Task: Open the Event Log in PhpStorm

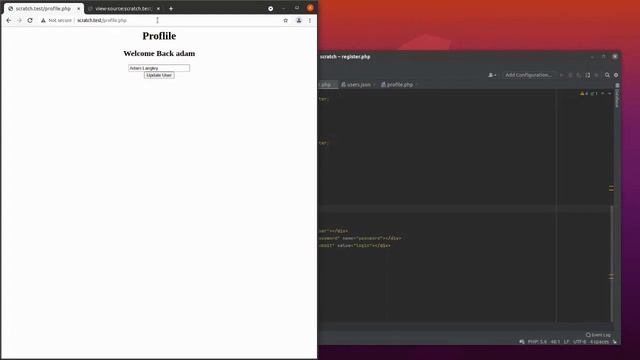Action: [x=598, y=335]
